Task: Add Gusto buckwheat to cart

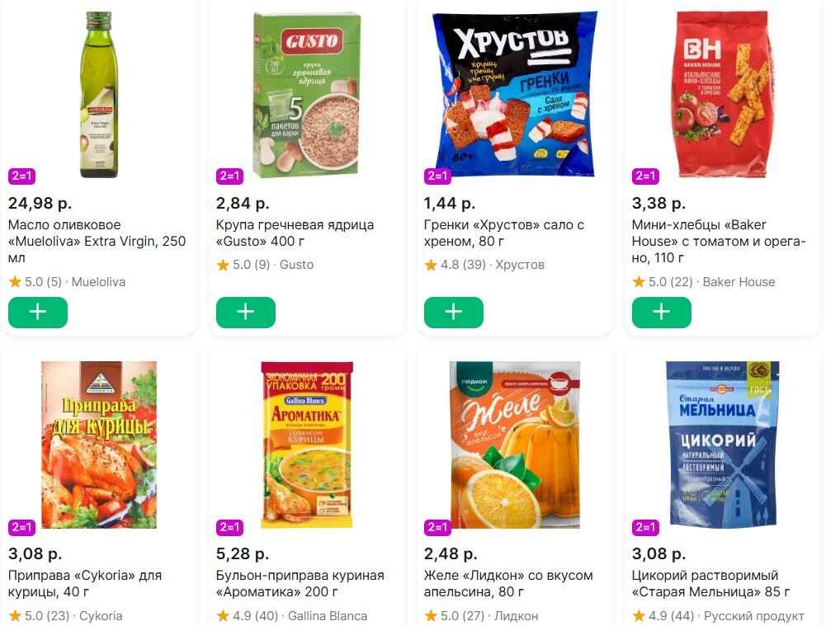Action: [x=246, y=313]
